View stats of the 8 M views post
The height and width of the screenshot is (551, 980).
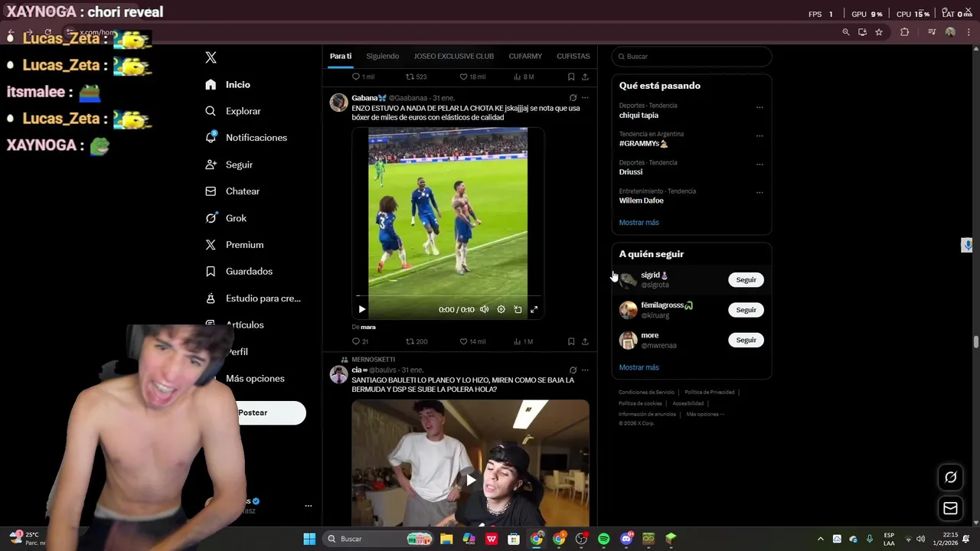(524, 77)
